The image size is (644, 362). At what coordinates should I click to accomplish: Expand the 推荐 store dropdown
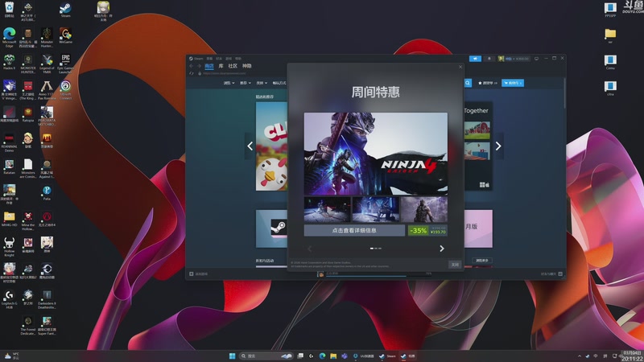[x=246, y=83]
